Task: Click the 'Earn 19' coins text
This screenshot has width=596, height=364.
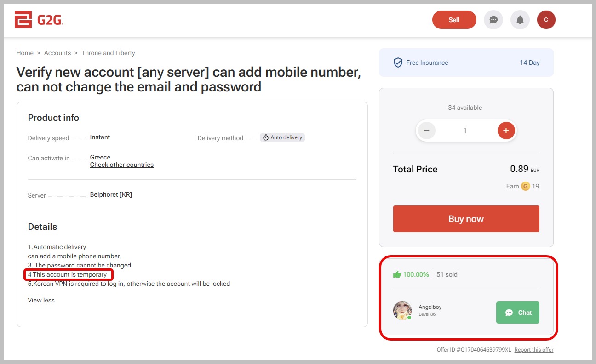Action: click(523, 186)
